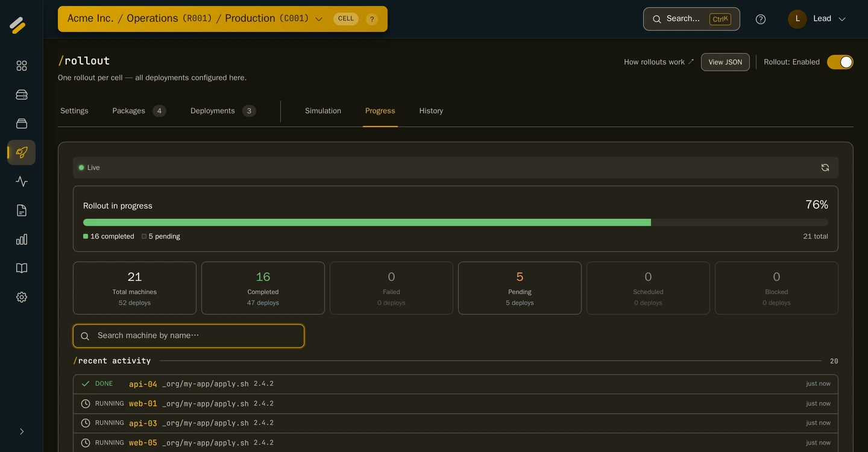Click the app logo in the sidebar
This screenshot has height=452, width=868.
pos(17,25)
